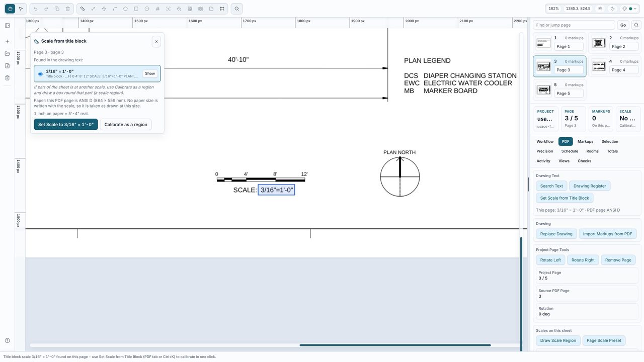644x362 pixels.
Task: Click the redo arrow icon
Action: coord(46,9)
